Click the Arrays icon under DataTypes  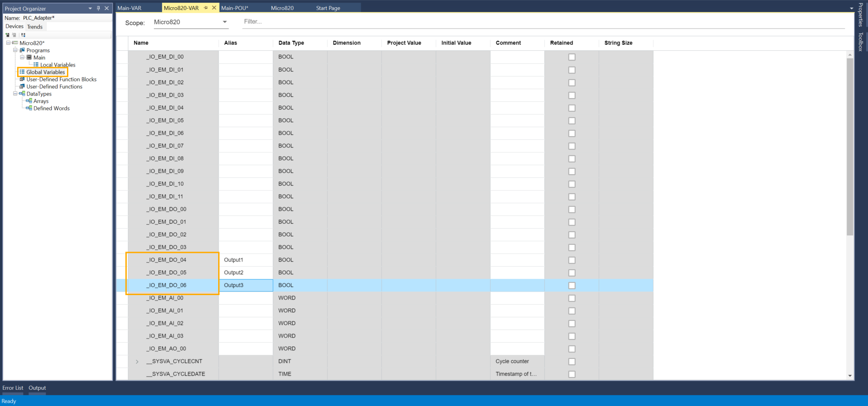tap(29, 101)
